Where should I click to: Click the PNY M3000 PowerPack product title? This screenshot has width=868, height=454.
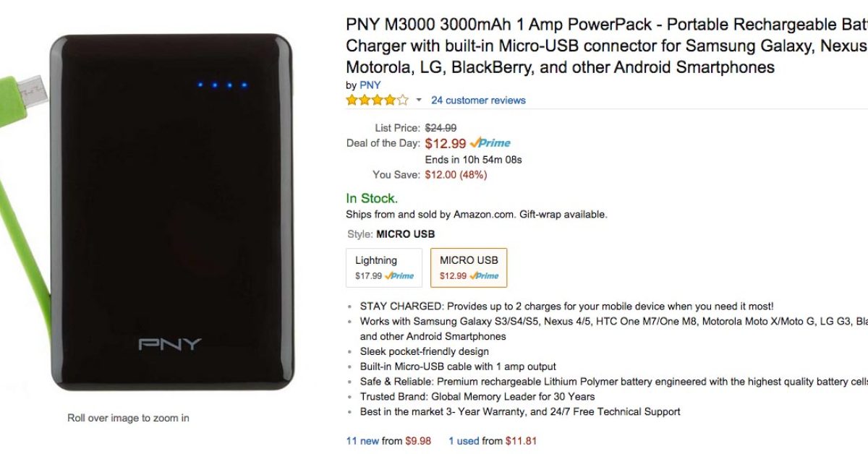tap(606, 46)
